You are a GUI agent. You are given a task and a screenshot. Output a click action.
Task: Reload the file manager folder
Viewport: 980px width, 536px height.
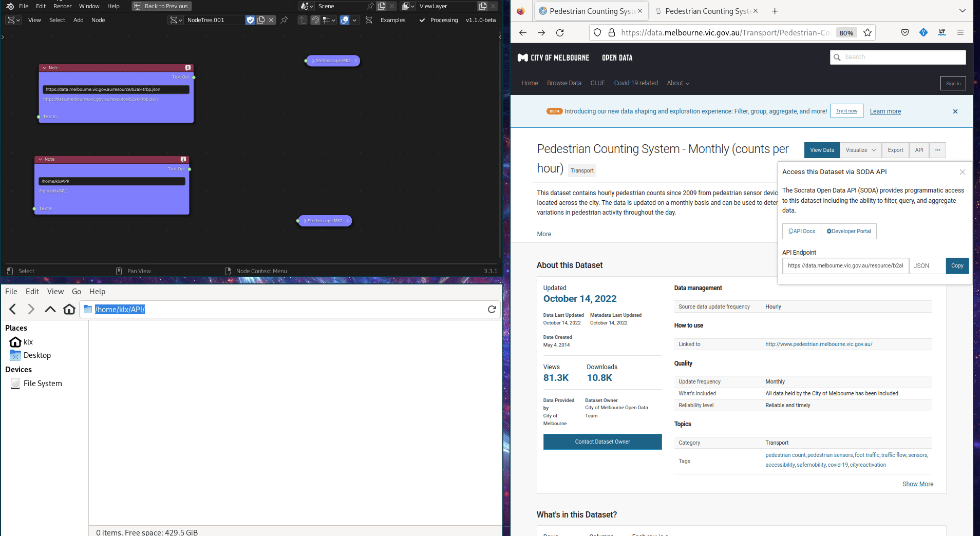coord(492,309)
